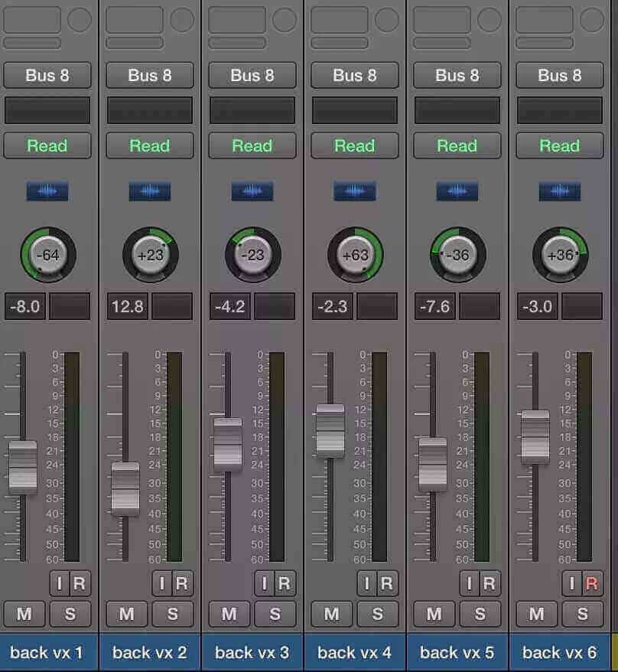Open Bus 8 output menu on back vx 5

click(x=457, y=76)
